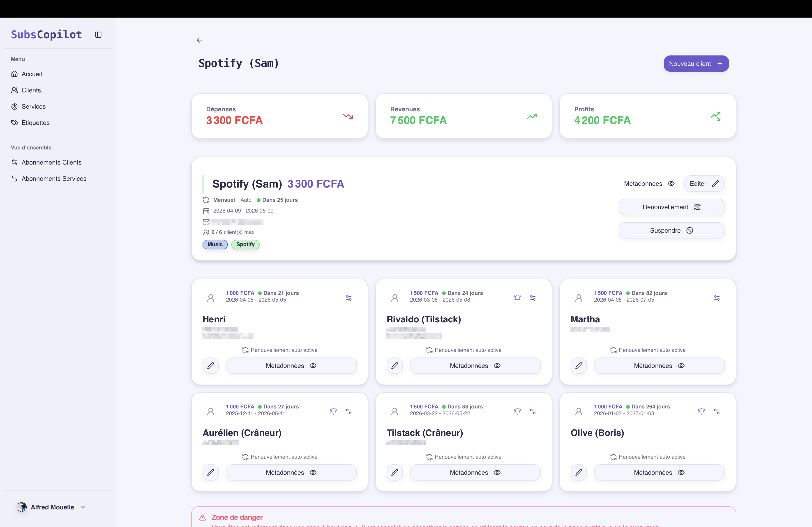Click Nouveau client button
The width and height of the screenshot is (812, 527).
696,64
